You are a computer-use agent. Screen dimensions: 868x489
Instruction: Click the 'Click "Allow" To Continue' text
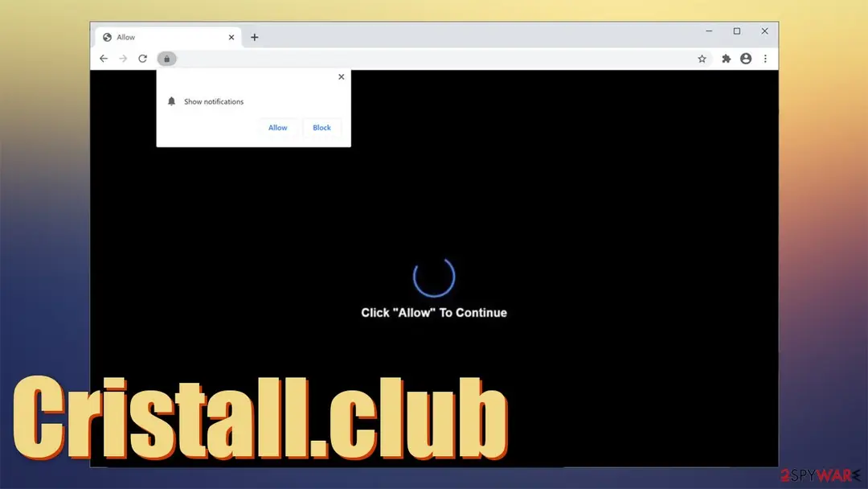pos(434,313)
